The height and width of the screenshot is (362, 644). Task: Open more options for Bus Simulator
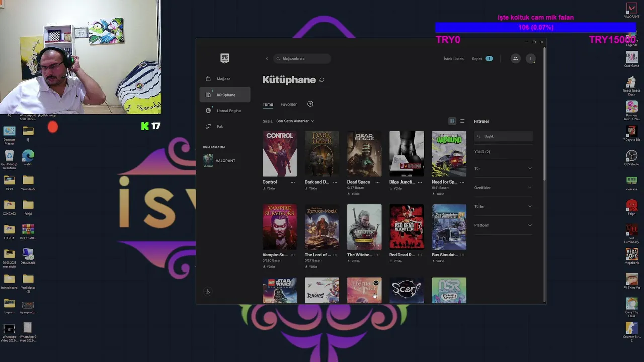[462, 255]
